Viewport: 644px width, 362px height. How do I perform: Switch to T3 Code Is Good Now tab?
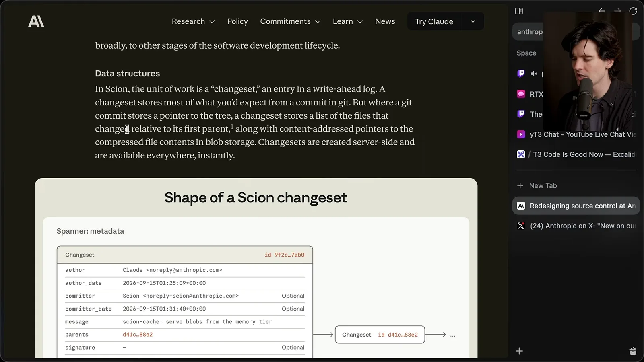coord(576,154)
